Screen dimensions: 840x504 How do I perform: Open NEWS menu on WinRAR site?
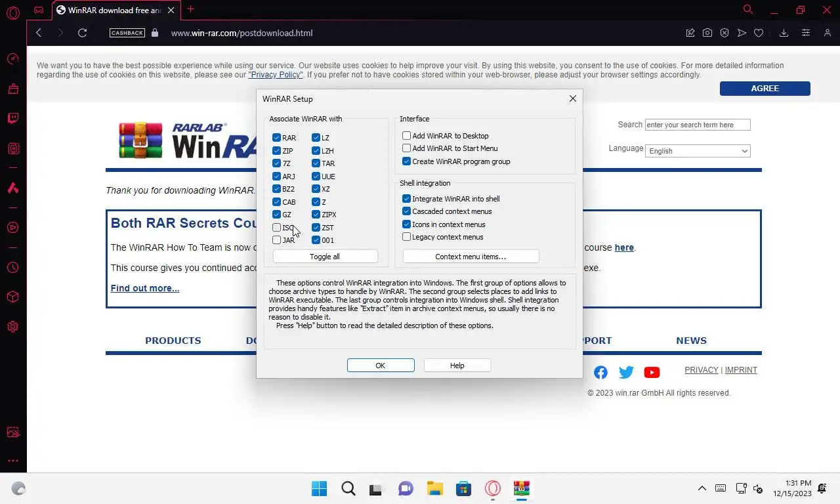[691, 341]
